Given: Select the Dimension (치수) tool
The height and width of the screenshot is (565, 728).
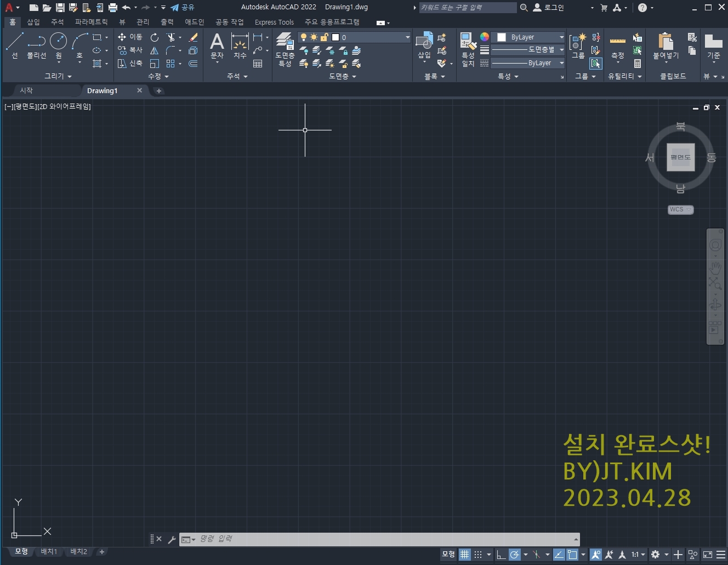Looking at the screenshot, I should (x=240, y=46).
